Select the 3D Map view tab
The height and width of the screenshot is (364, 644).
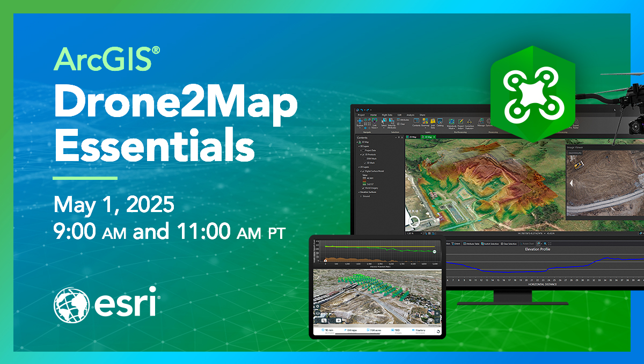(x=428, y=137)
